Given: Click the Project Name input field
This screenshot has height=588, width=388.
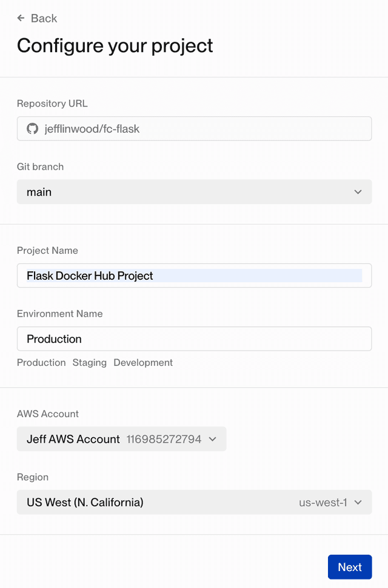Looking at the screenshot, I should [194, 276].
